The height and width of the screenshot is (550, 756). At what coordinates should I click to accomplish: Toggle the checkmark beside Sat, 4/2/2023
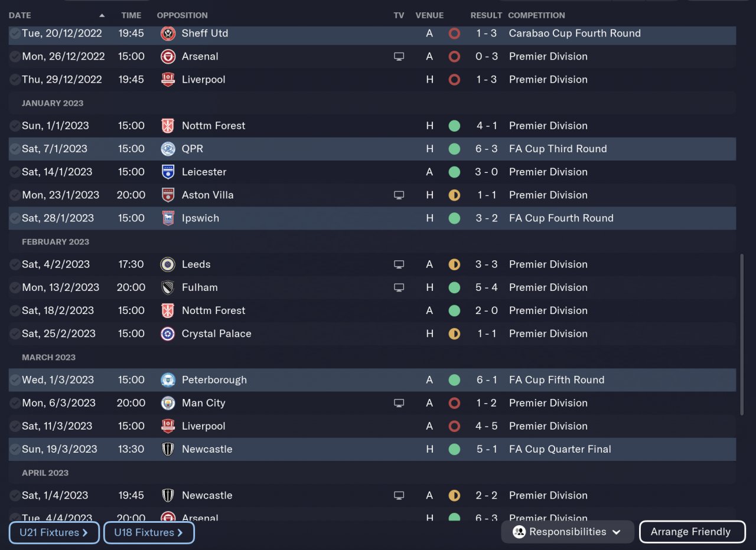click(15, 264)
